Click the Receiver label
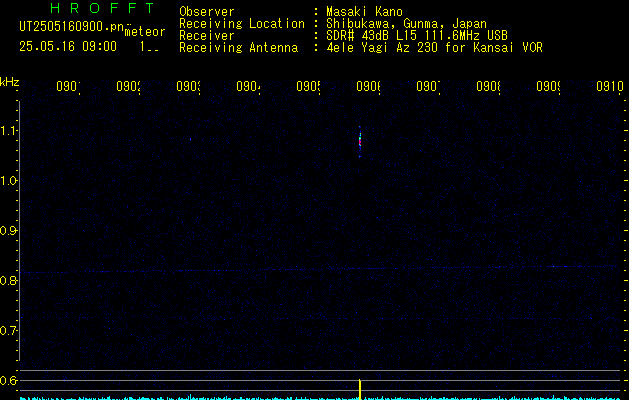The width and height of the screenshot is (629, 400). pyautogui.click(x=207, y=36)
